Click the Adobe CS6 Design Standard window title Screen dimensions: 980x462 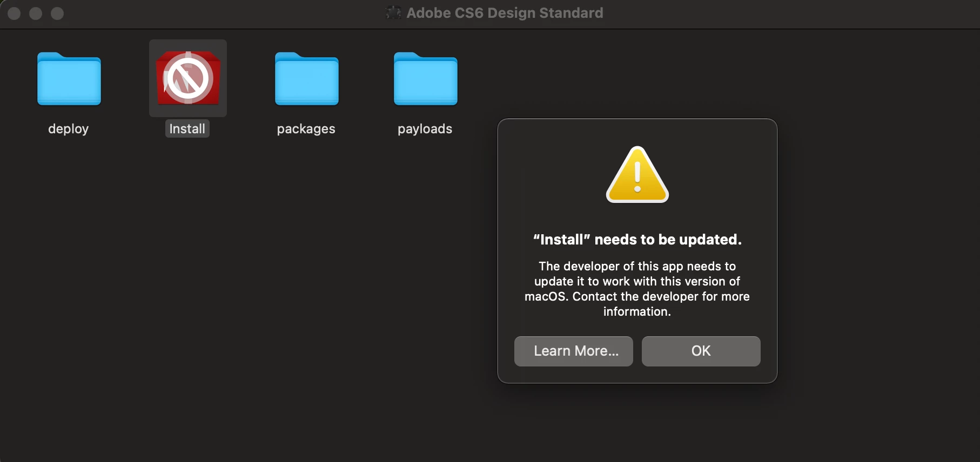(x=505, y=13)
